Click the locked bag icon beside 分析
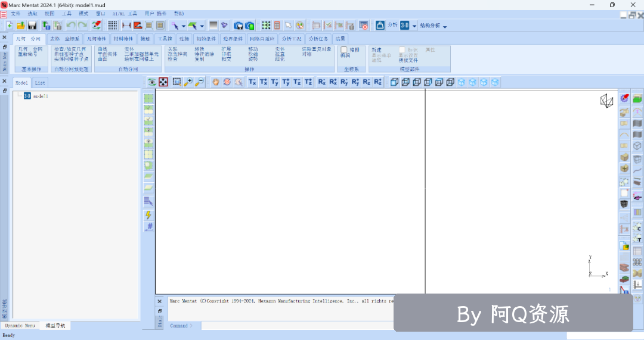The height and width of the screenshot is (340, 644). pyautogui.click(x=380, y=26)
